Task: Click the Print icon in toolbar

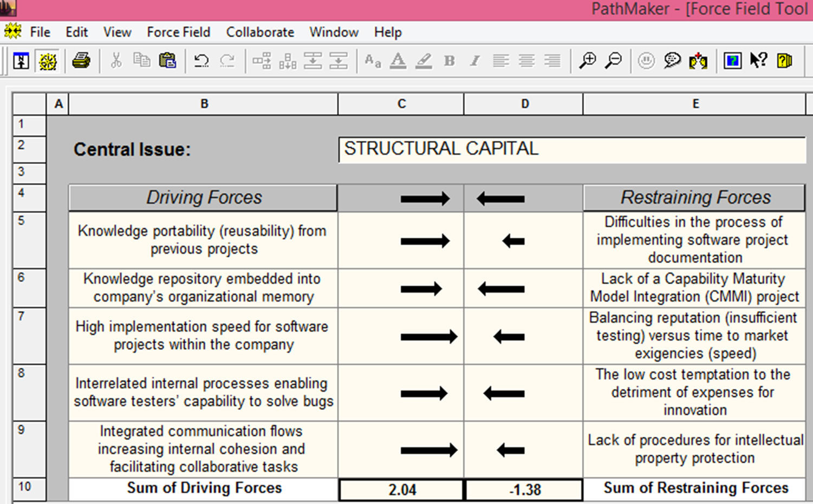Action: (x=81, y=61)
